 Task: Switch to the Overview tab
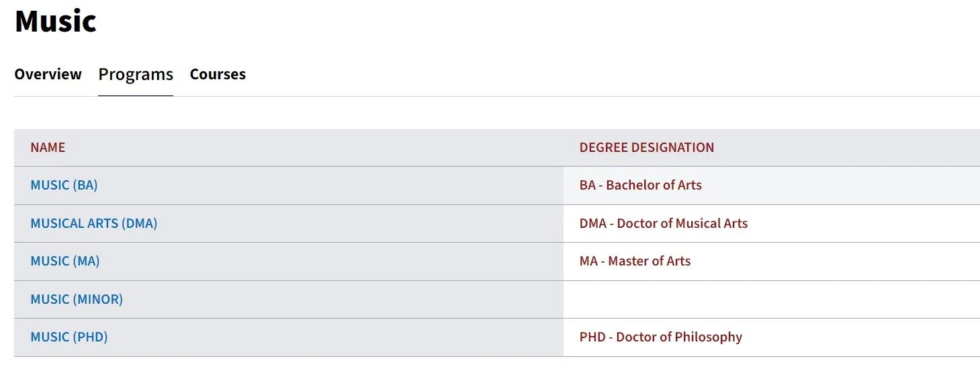coord(48,74)
